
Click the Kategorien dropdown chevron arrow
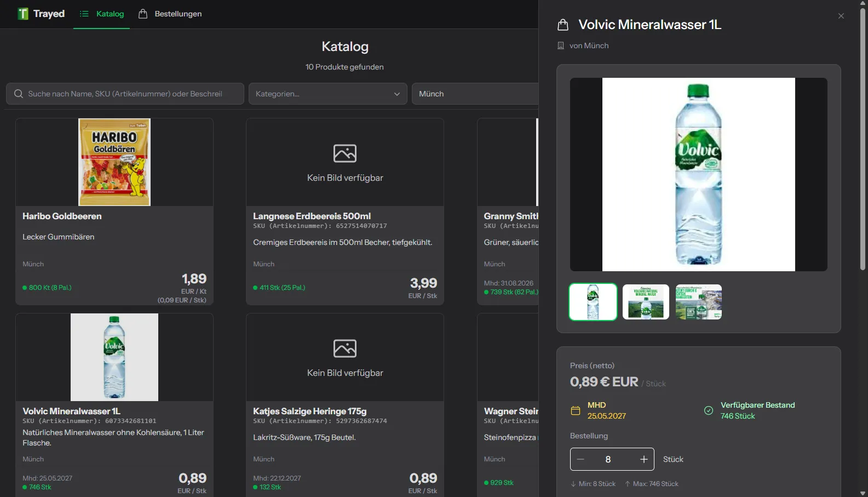(397, 94)
